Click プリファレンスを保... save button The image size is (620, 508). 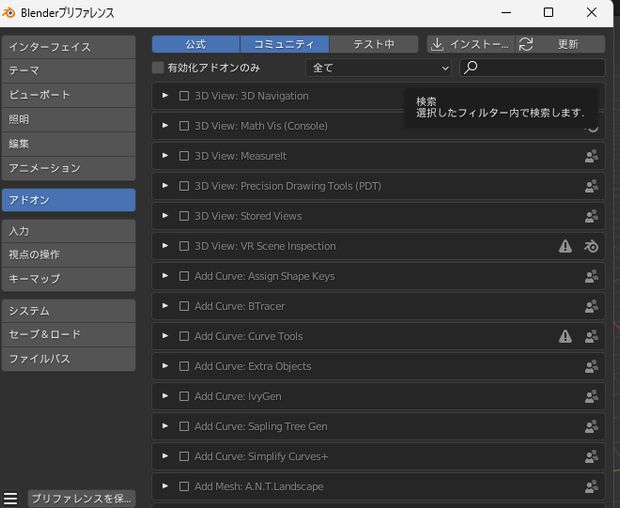81,499
